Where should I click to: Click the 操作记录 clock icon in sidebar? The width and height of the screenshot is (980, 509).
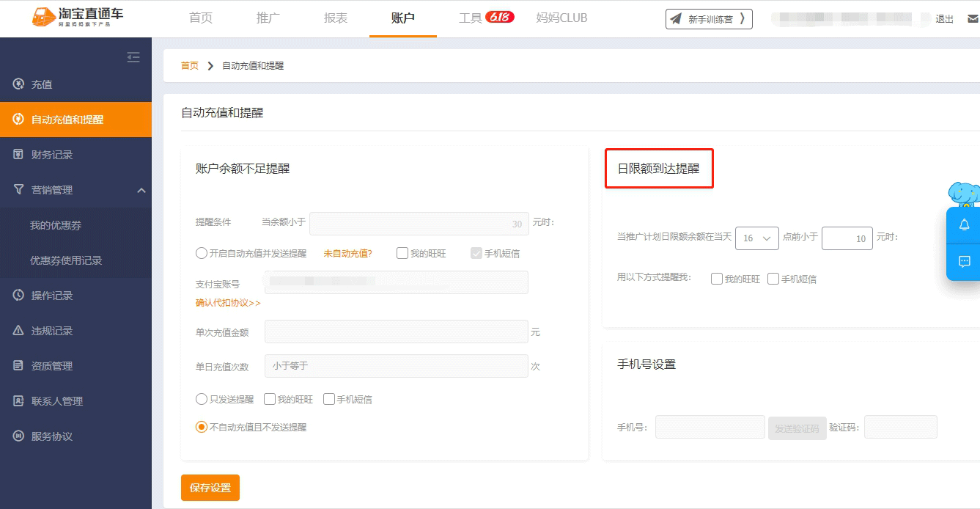click(19, 296)
